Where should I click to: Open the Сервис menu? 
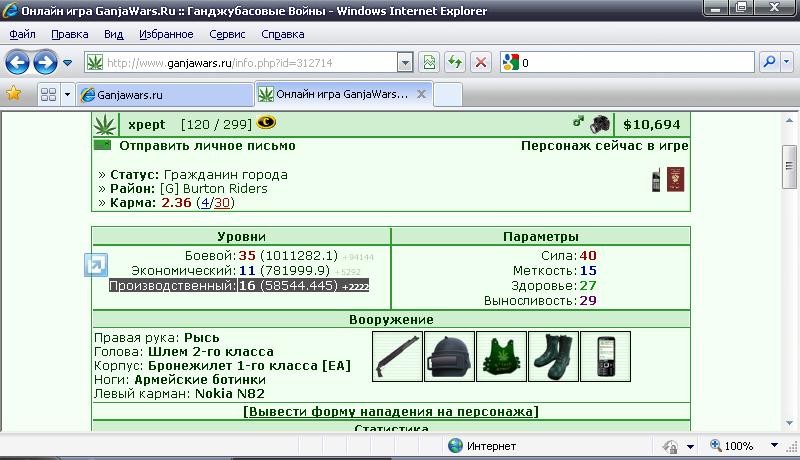tap(227, 34)
